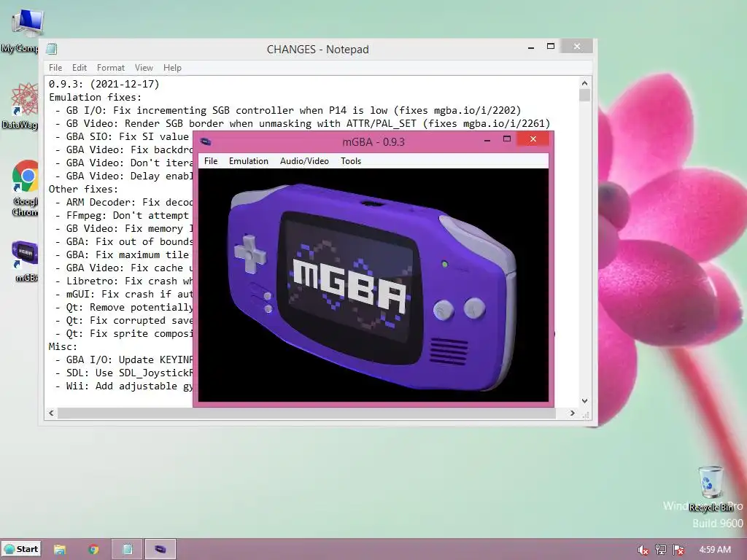
Task: Click the 'Qt: Fix corrupted save' line
Action: tap(124, 321)
